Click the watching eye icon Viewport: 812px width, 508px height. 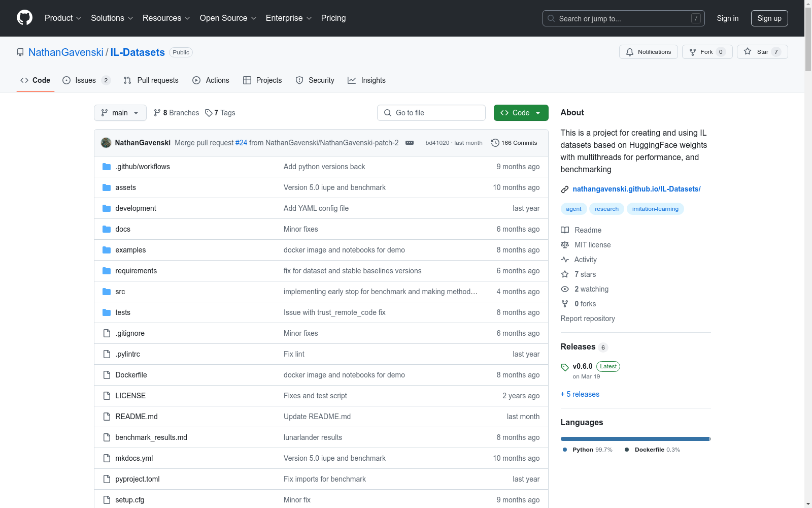coord(565,289)
